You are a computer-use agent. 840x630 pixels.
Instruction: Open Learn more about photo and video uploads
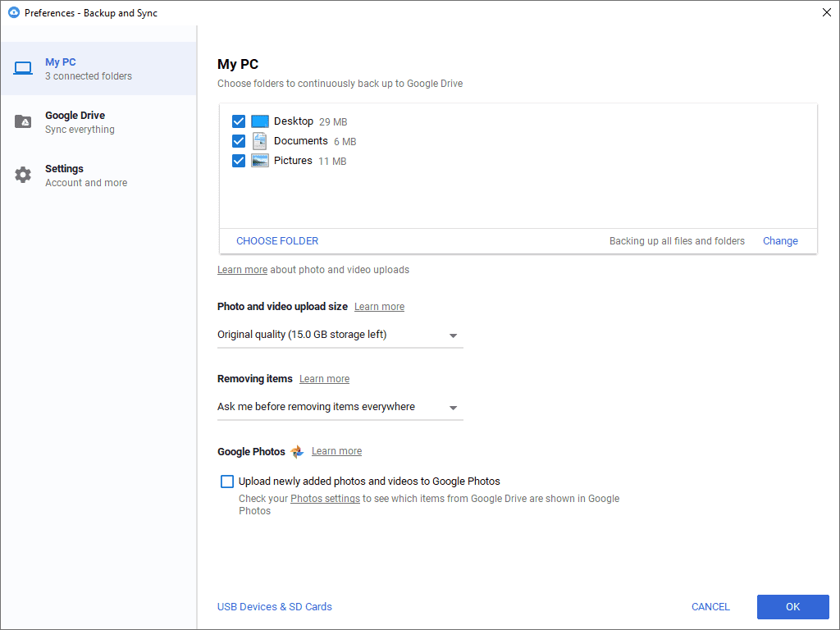(x=242, y=269)
